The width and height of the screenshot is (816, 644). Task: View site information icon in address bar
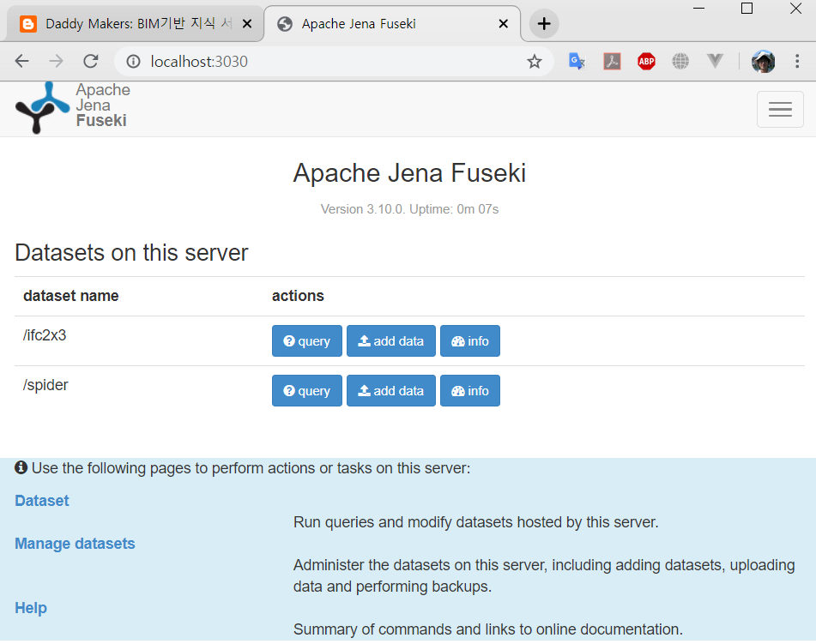tap(133, 62)
